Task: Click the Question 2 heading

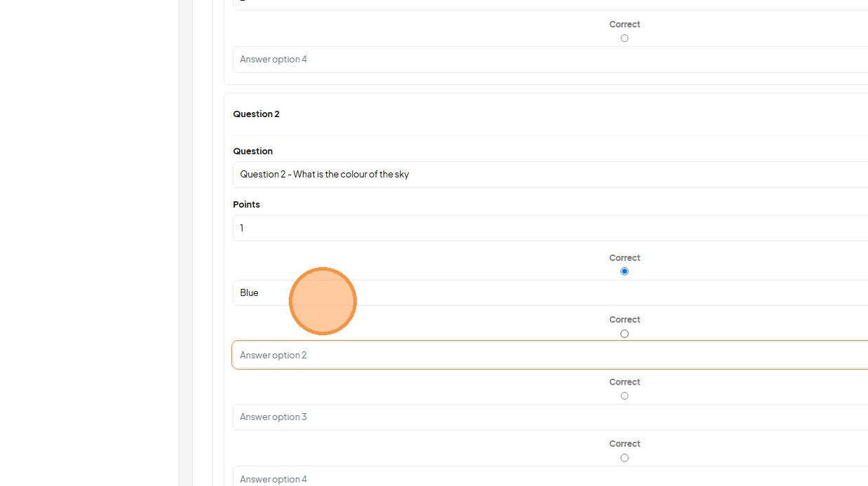Action: [x=256, y=114]
